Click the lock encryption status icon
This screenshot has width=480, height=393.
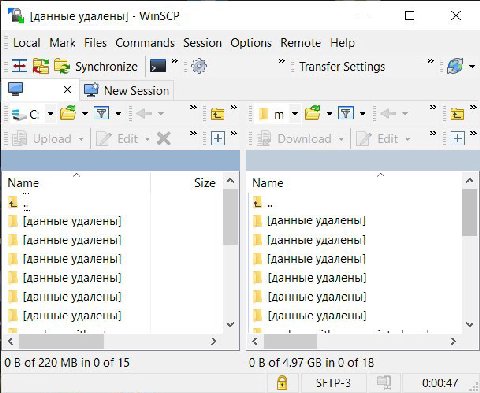(282, 382)
